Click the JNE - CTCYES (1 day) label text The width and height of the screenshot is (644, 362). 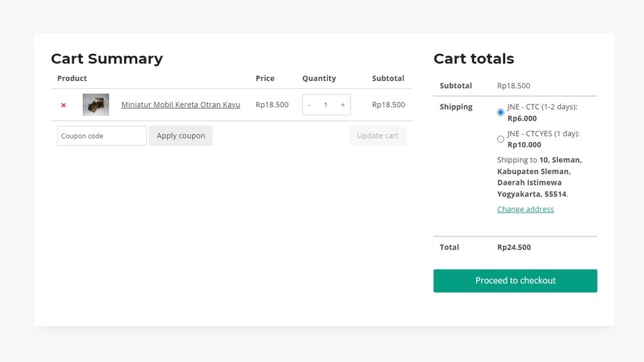543,133
